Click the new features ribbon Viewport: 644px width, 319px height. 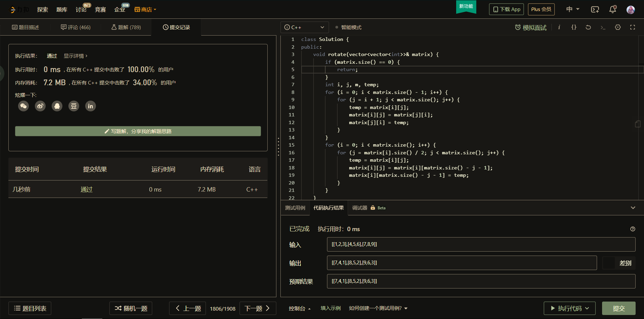(466, 7)
